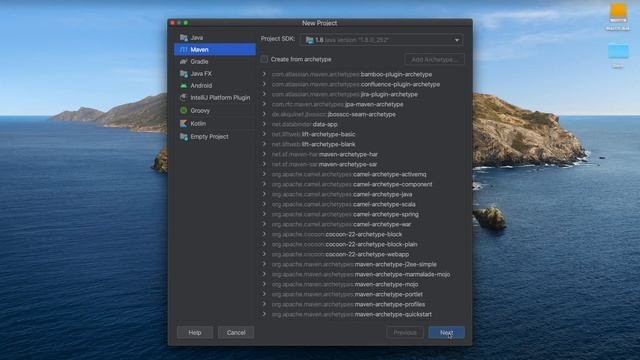Open Help for New Project
Viewport: 640px width, 360px height.
(x=195, y=333)
